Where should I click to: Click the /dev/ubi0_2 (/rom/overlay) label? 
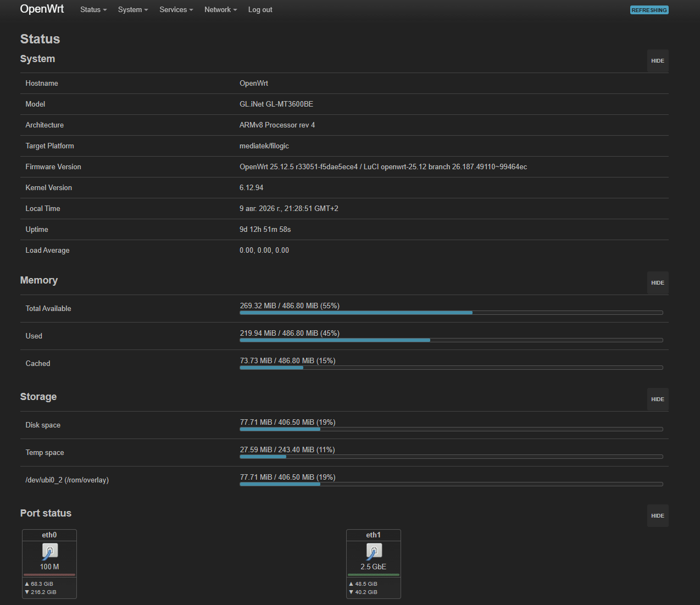[67, 480]
